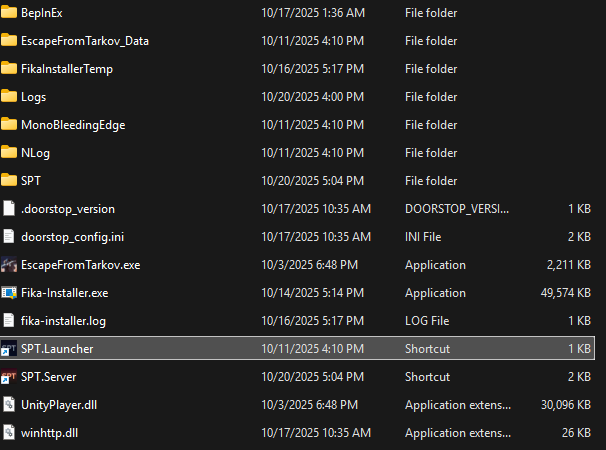The image size is (606, 450).
Task: Click the EscapeFromTarkov.exe Application type text
Action: tap(435, 265)
